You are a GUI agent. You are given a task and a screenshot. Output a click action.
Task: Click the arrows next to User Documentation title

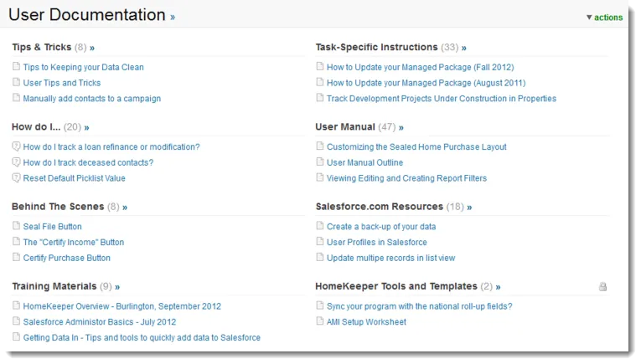173,17
